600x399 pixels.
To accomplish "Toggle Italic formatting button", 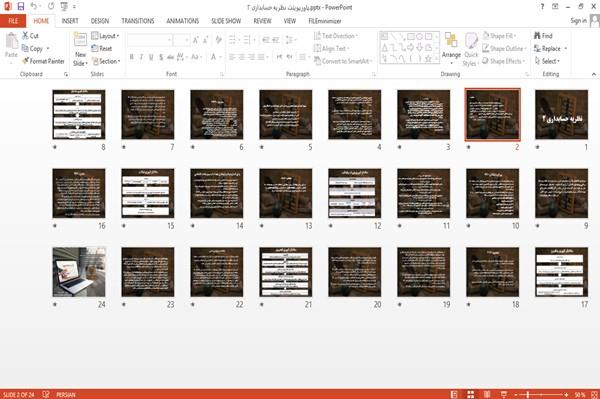I will (142, 57).
